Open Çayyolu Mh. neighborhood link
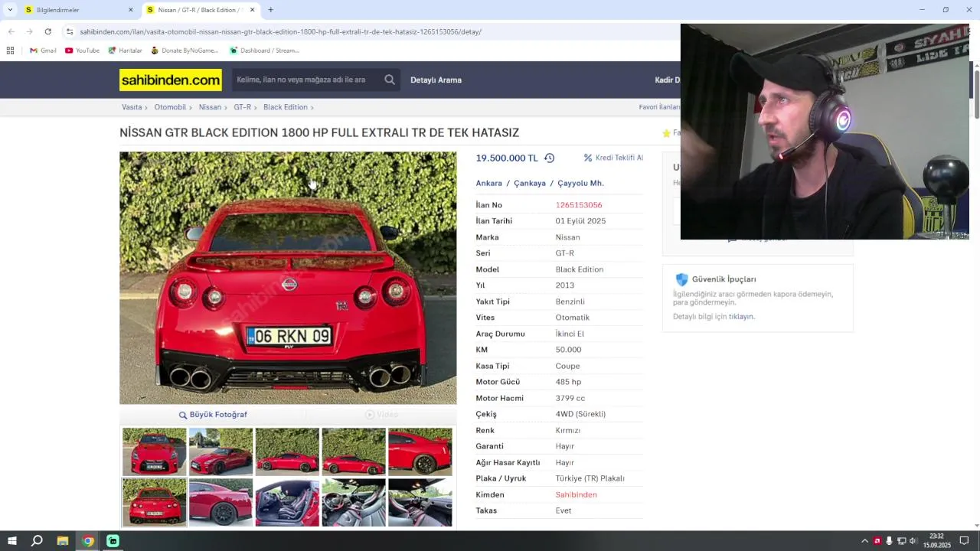The image size is (980, 551). 580,184
